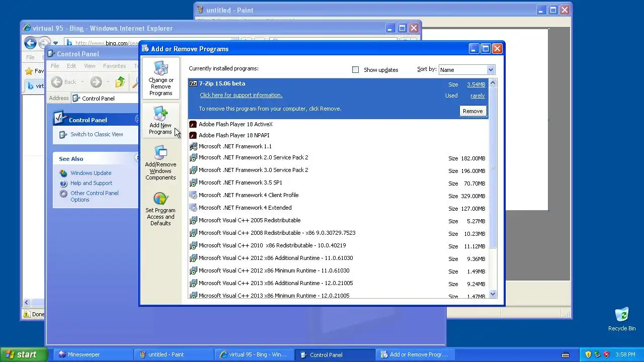This screenshot has height=362, width=644.
Task: Click Start button
Action: coord(24,354)
